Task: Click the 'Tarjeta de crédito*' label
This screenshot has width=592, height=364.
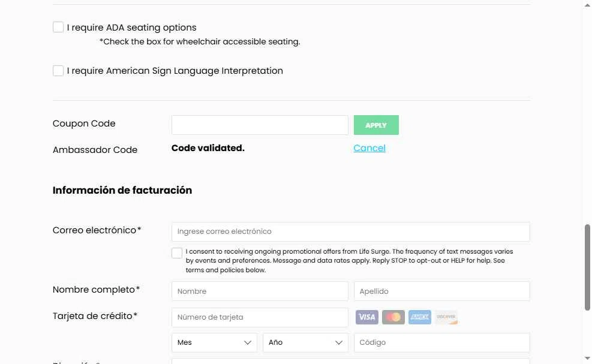Action: click(x=95, y=316)
